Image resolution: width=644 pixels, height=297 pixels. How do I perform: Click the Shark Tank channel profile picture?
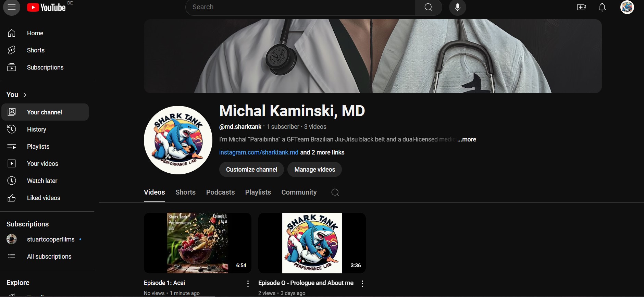[178, 140]
